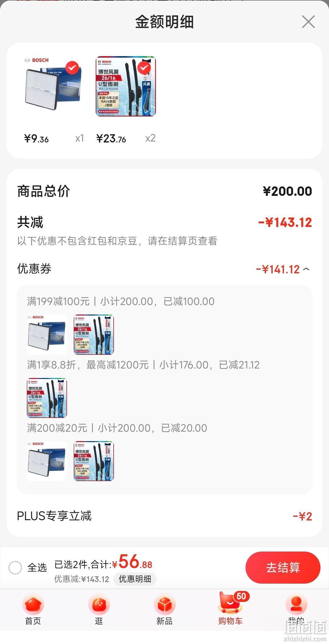Open the 新品 new products icon
This screenshot has height=644, width=329.
pyautogui.click(x=164, y=604)
